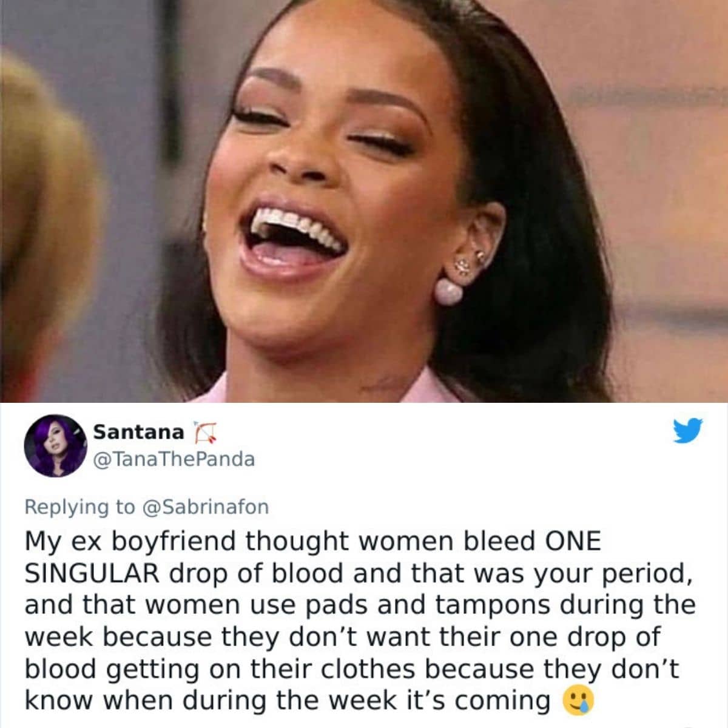Open the @TanaThePanda handle
This screenshot has width=728, height=728.
tap(174, 459)
